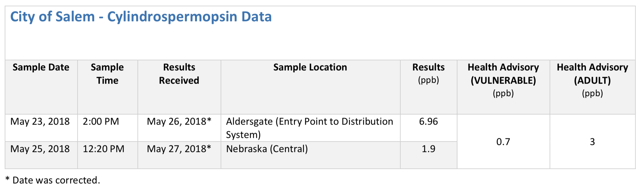Click the Nebraska (Central) location cell

pos(267,149)
